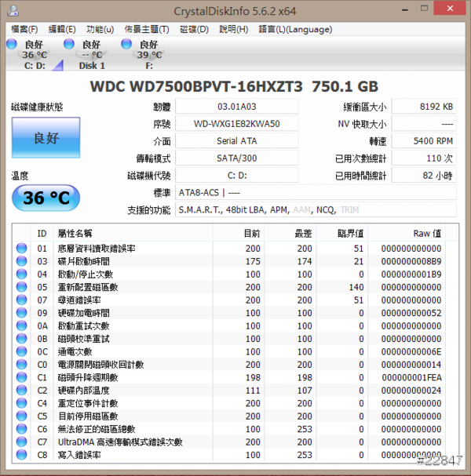Click the status orb for attribute C2 row
This screenshot has width=471, height=476.
21,390
